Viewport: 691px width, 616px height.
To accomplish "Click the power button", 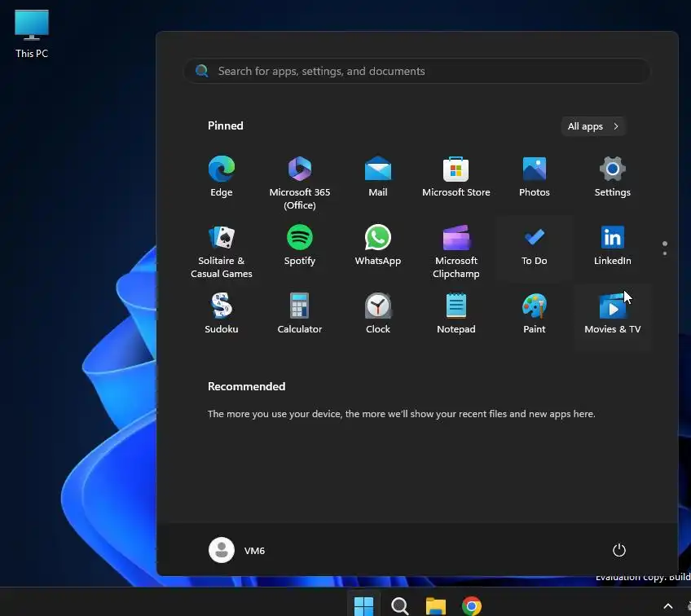I will pyautogui.click(x=618, y=550).
